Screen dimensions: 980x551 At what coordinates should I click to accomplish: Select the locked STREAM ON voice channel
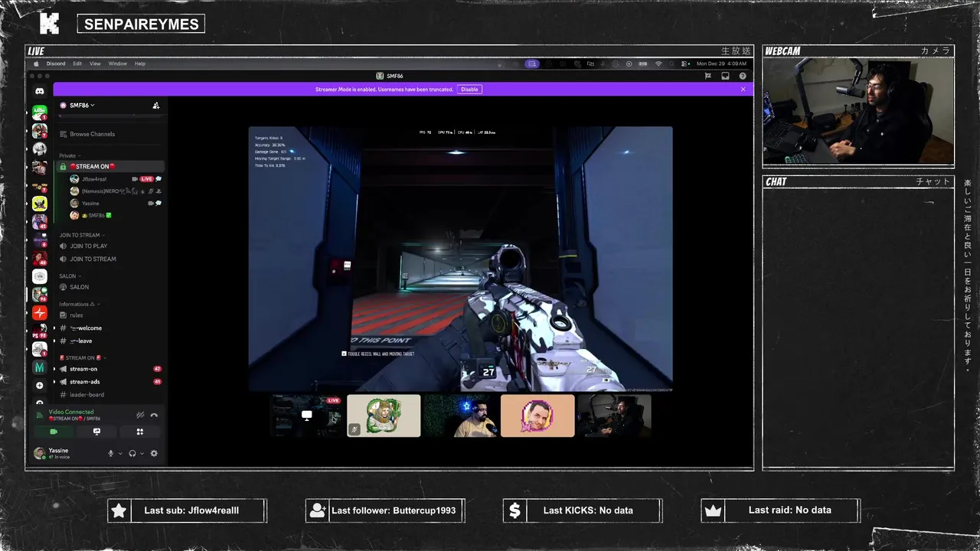tap(110, 166)
